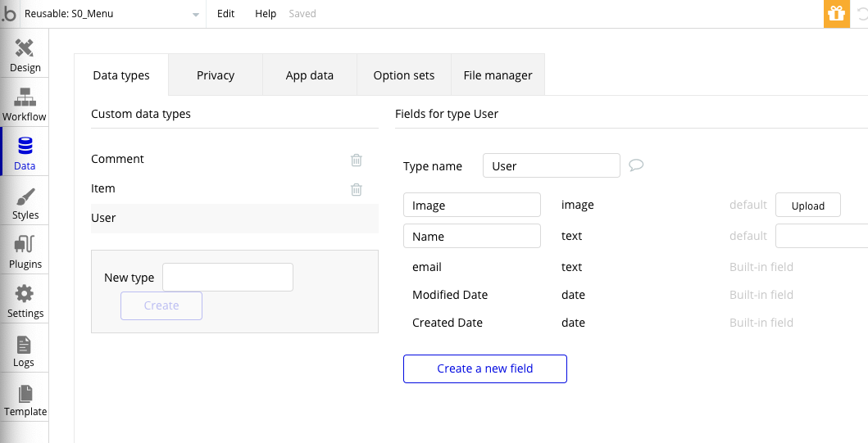Switch to the Privacy tab
The width and height of the screenshot is (868, 443).
[x=216, y=75]
